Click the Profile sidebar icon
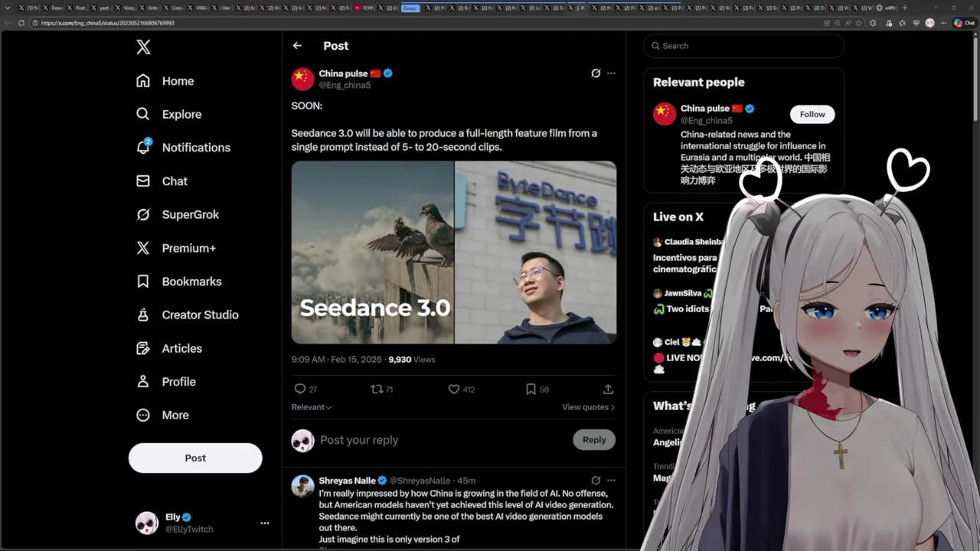This screenshot has height=551, width=980. point(143,381)
